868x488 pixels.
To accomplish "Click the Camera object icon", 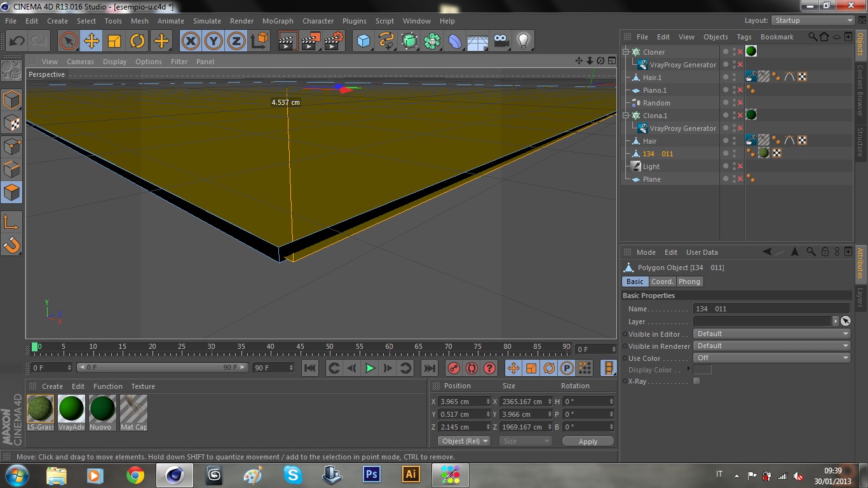I will 501,41.
